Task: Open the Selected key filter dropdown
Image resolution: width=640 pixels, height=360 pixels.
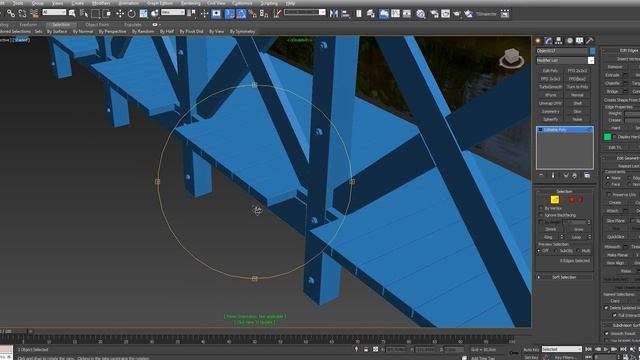Action: [561, 349]
